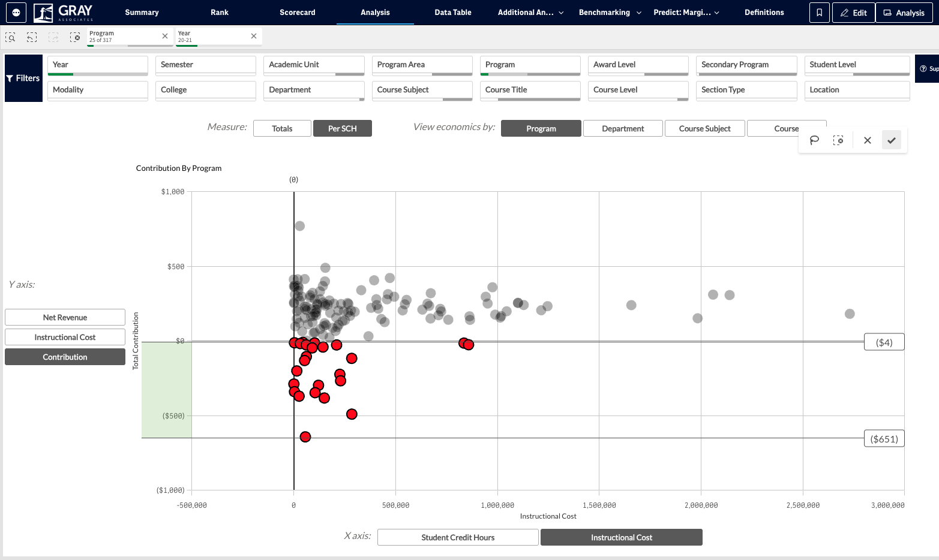
Task: Click the ($4) range upper bound value
Action: pos(884,342)
